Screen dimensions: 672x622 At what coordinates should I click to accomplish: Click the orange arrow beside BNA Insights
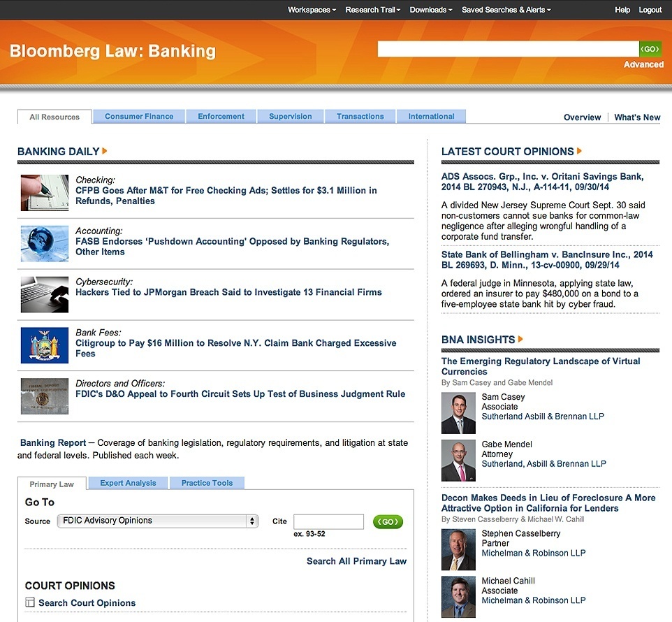click(x=520, y=339)
